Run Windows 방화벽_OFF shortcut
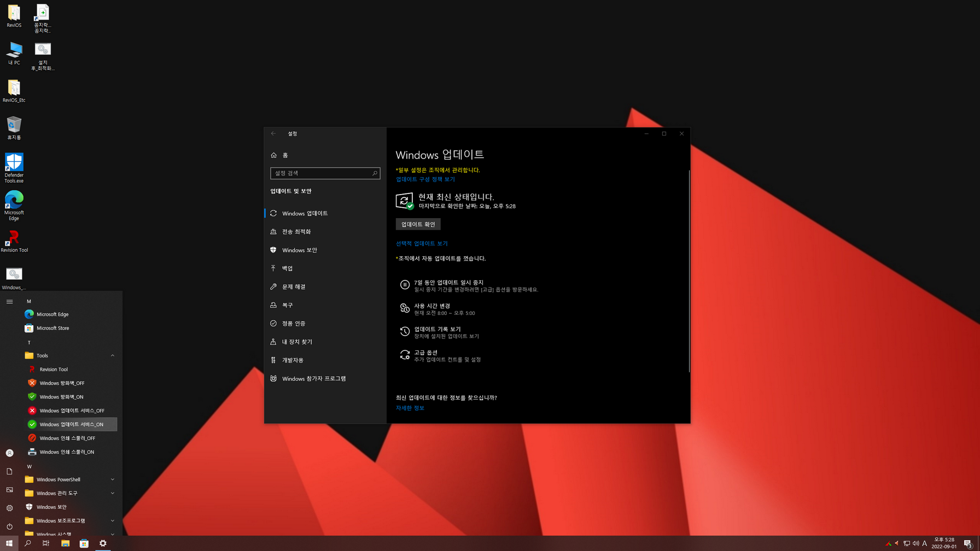980x551 pixels. click(70, 383)
